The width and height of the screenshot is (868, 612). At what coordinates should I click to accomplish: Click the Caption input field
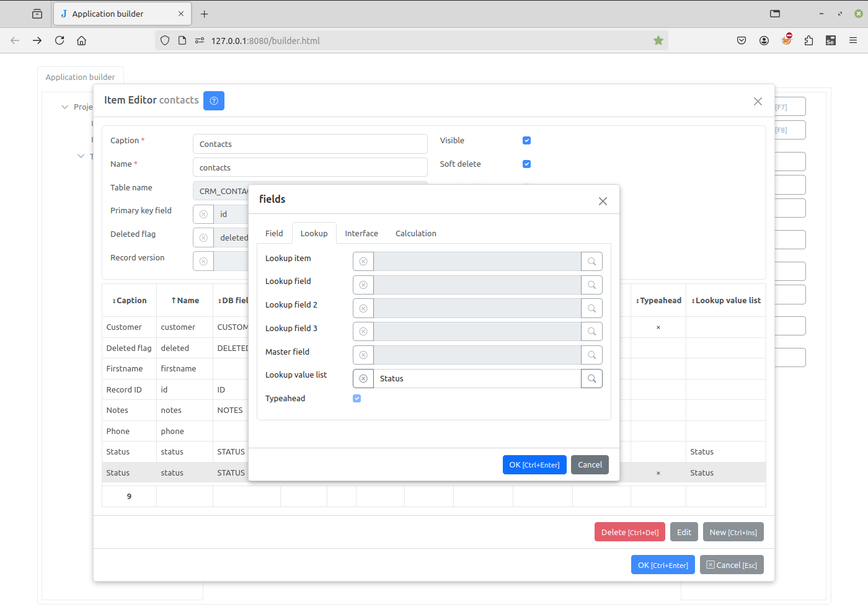tap(310, 144)
